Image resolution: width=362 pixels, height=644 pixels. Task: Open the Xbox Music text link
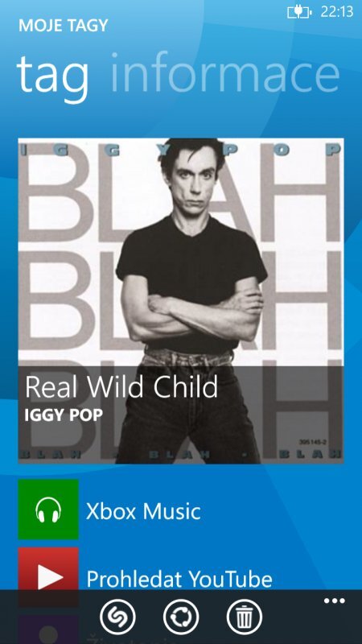click(x=143, y=512)
